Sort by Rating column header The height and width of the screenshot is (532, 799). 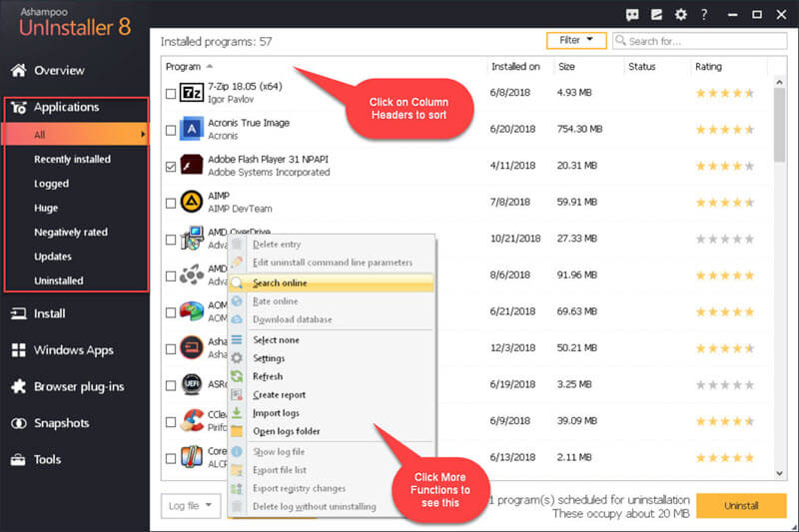(x=708, y=67)
